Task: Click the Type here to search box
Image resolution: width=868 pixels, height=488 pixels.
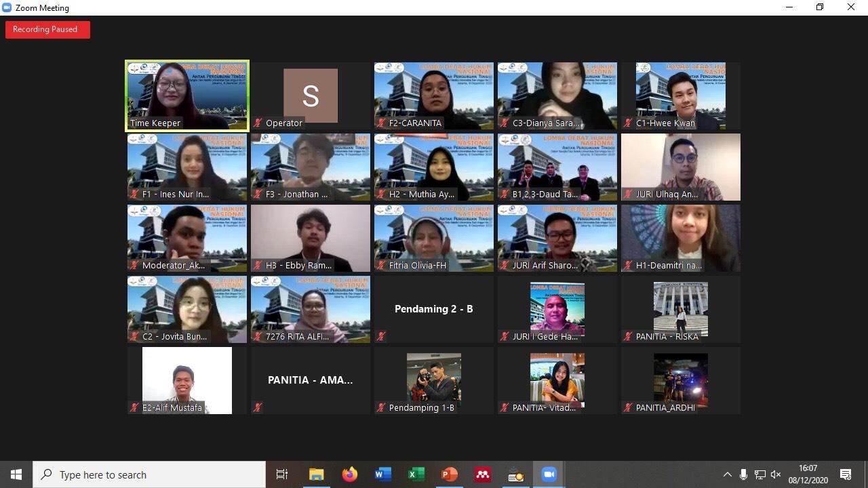Action: point(149,474)
